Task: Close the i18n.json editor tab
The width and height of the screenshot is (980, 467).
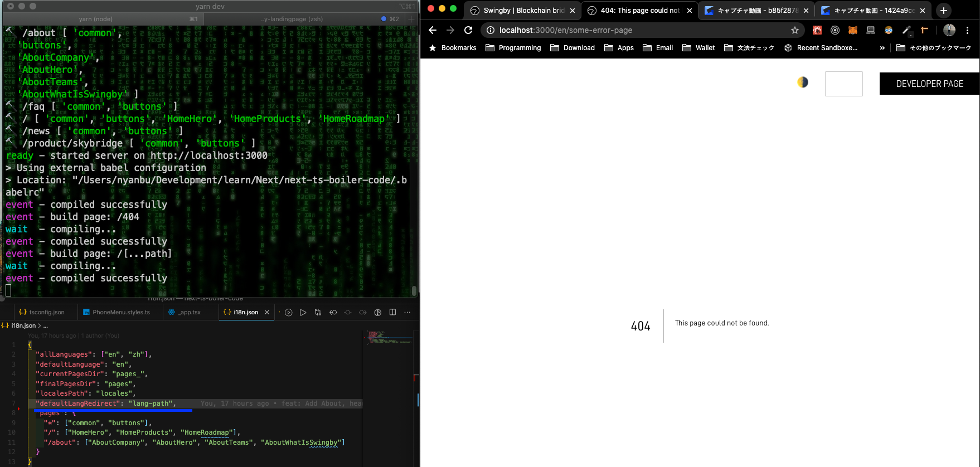Action: coord(267,312)
